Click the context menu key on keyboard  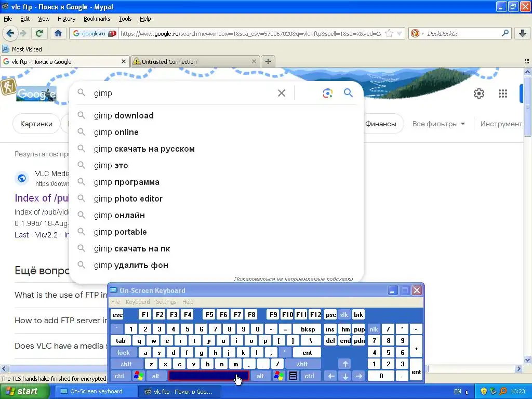point(293,376)
